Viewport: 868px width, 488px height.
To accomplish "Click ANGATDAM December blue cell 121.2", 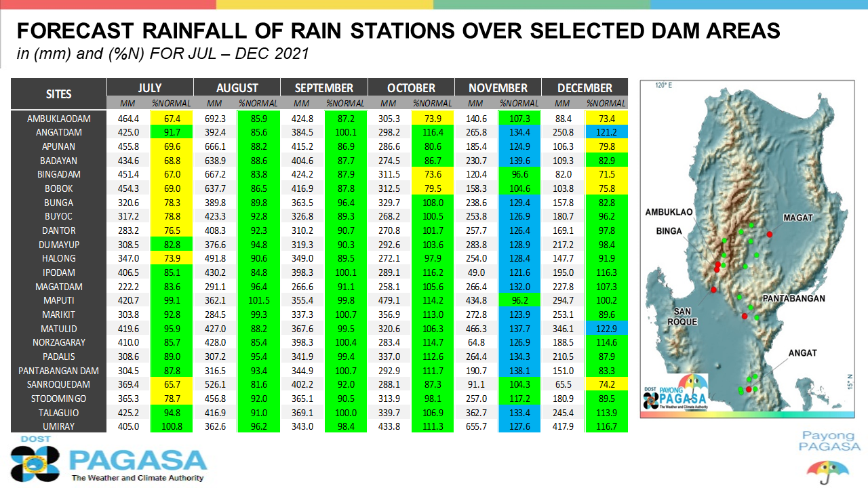I will [606, 133].
